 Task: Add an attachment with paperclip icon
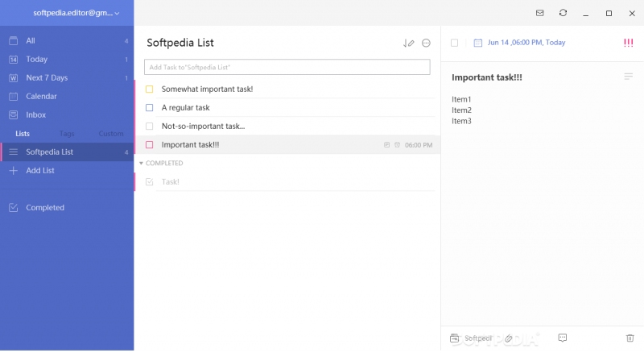point(509,338)
